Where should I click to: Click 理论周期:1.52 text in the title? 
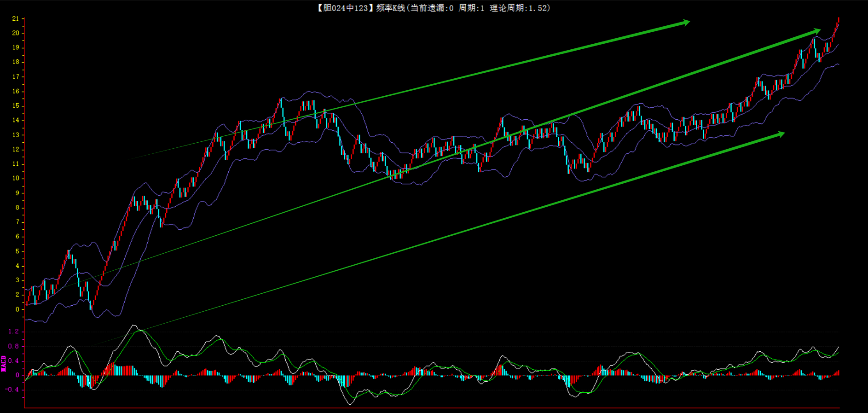520,8
